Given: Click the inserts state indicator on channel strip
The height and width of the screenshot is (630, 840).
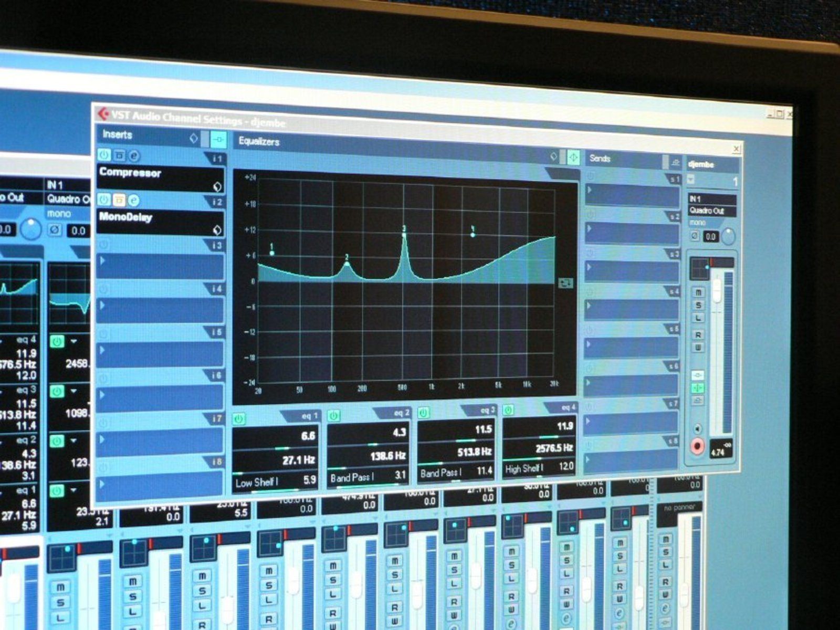Looking at the screenshot, I should click(698, 375).
